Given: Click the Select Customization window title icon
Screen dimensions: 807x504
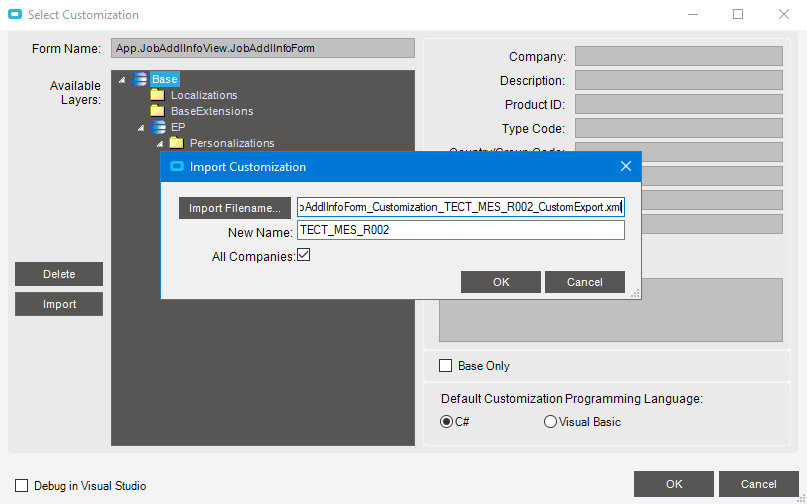Looking at the screenshot, I should 15,14.
